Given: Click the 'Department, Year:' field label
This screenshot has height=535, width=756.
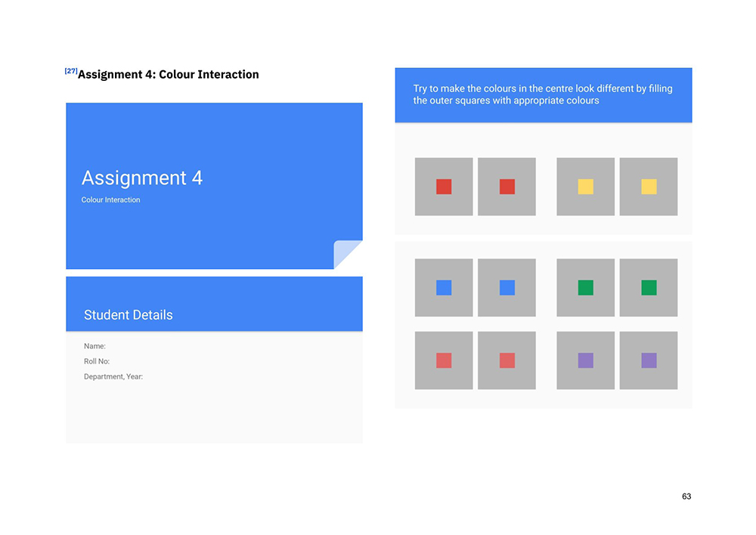Looking at the screenshot, I should click(113, 376).
